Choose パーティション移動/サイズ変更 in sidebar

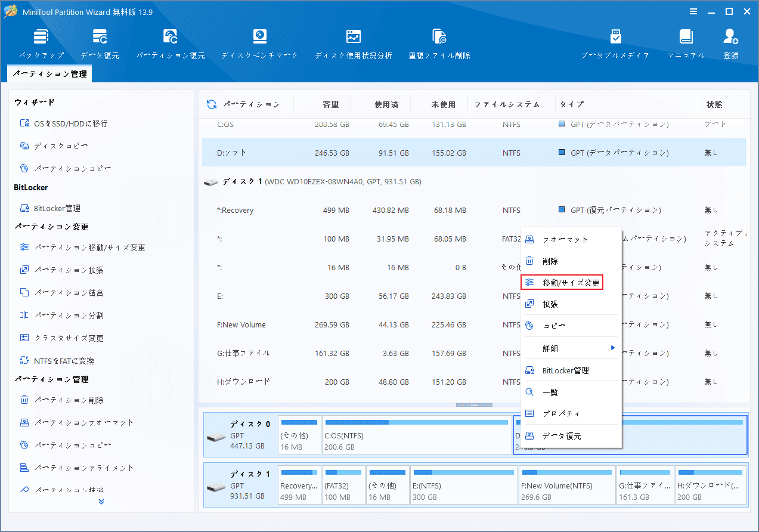pyautogui.click(x=83, y=248)
